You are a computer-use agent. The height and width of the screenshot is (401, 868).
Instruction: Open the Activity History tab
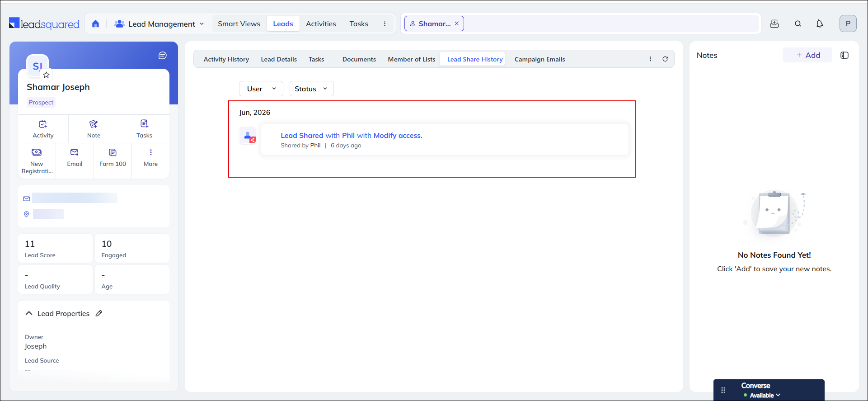point(226,59)
